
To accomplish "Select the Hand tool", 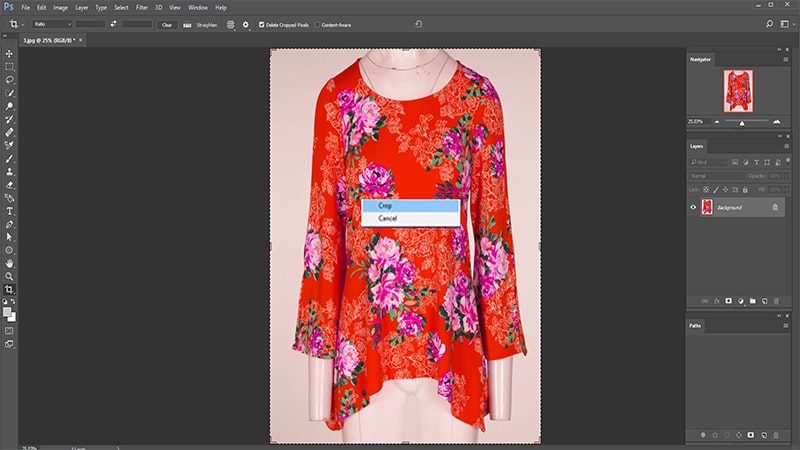I will pos(9,263).
